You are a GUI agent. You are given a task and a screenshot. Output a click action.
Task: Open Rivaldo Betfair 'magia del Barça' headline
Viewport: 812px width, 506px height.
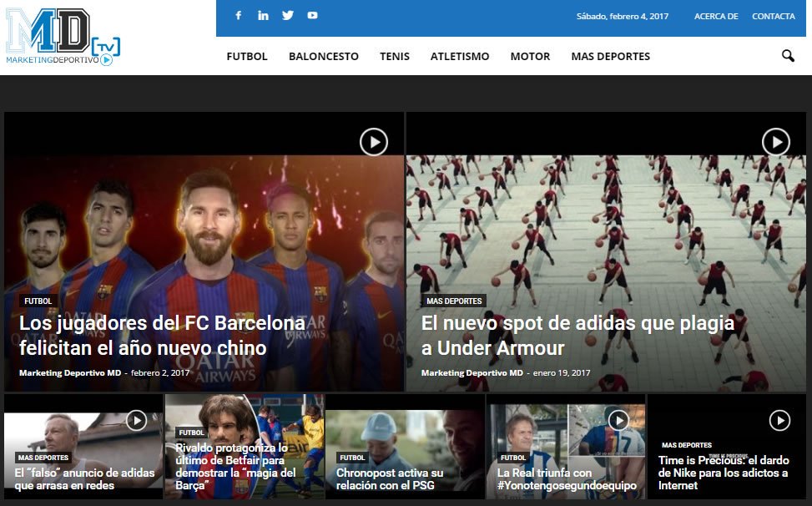[x=235, y=466]
